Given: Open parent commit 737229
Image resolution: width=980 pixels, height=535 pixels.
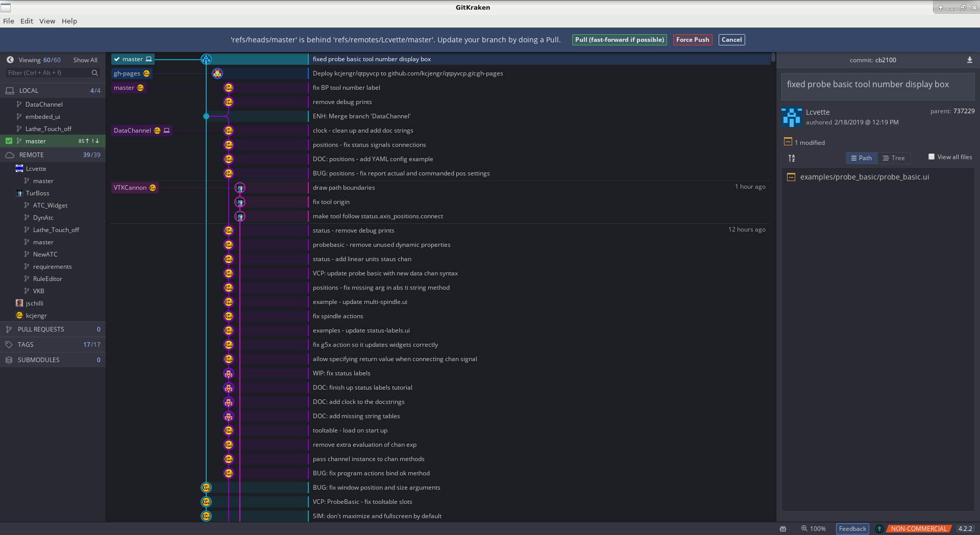Looking at the screenshot, I should (x=964, y=111).
